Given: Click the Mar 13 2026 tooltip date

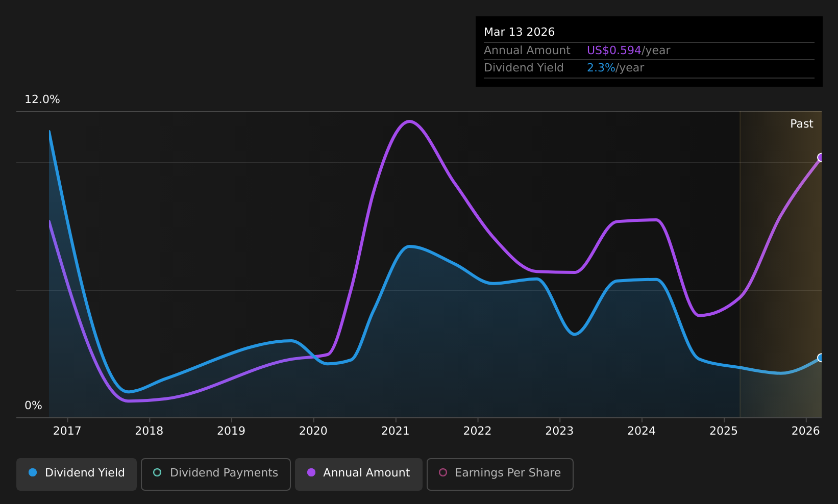Looking at the screenshot, I should 519,32.
